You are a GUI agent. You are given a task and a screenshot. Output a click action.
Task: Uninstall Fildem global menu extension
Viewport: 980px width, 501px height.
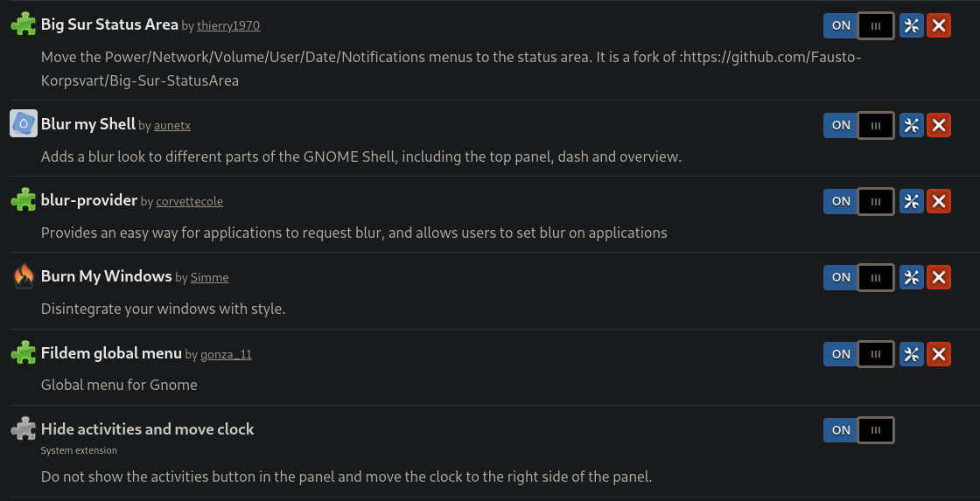click(939, 354)
